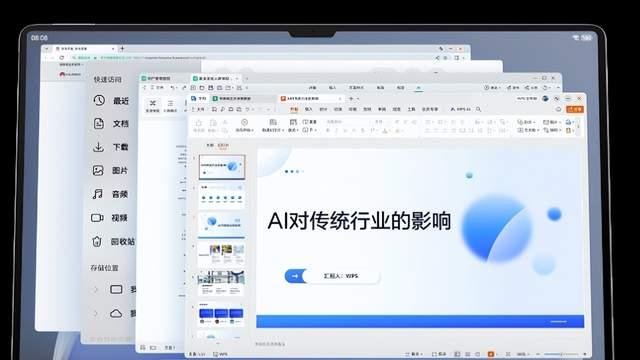The width and height of the screenshot is (640, 360).
Task: Click orange slideshow play button in status bar
Action: tap(491, 354)
